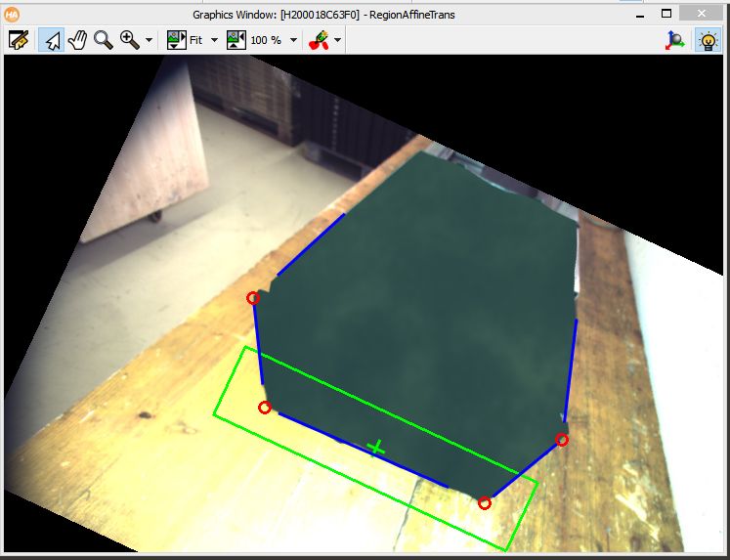Click the Fit image size icon
730x560 pixels.
(x=177, y=40)
